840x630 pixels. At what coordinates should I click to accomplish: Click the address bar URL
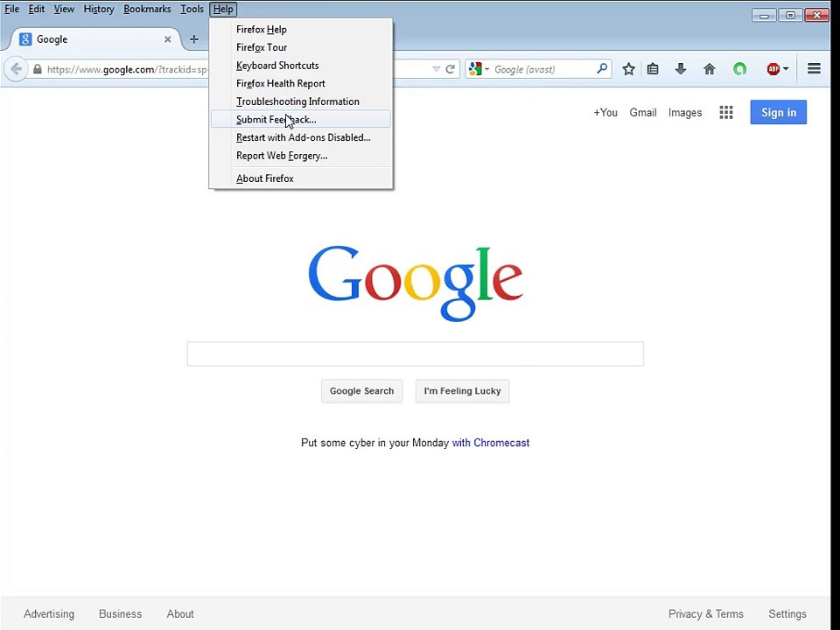126,69
